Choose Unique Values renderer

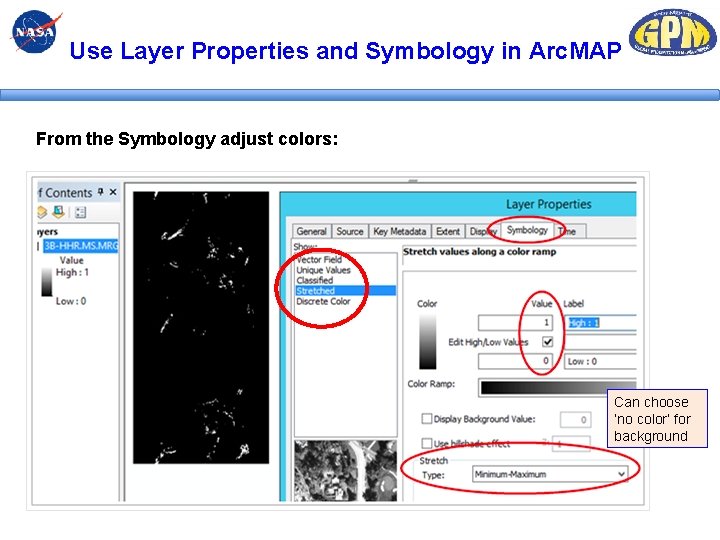point(323,270)
